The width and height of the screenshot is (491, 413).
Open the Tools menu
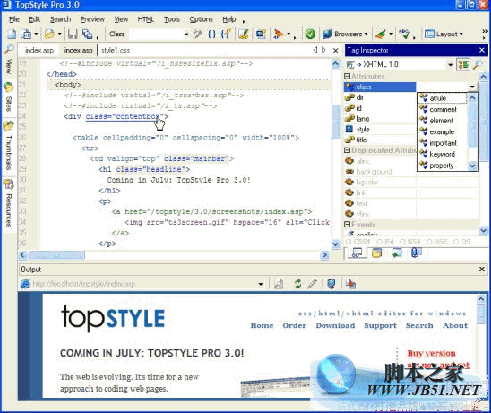[x=172, y=19]
